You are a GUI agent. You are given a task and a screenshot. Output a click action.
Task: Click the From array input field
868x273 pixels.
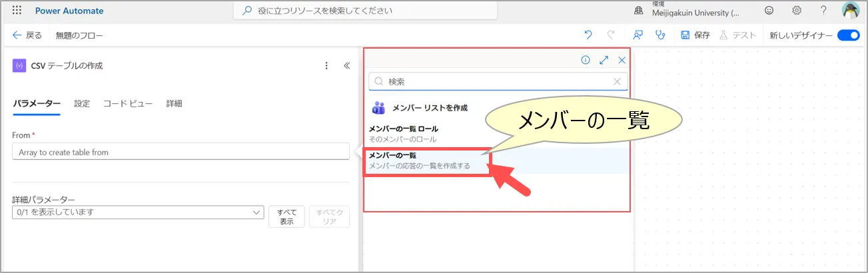(x=181, y=152)
